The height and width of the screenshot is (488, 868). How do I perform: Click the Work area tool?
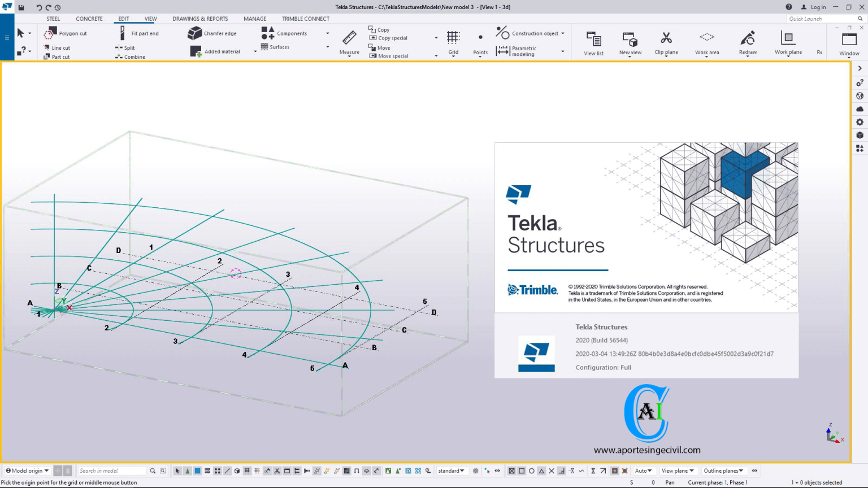pyautogui.click(x=707, y=43)
